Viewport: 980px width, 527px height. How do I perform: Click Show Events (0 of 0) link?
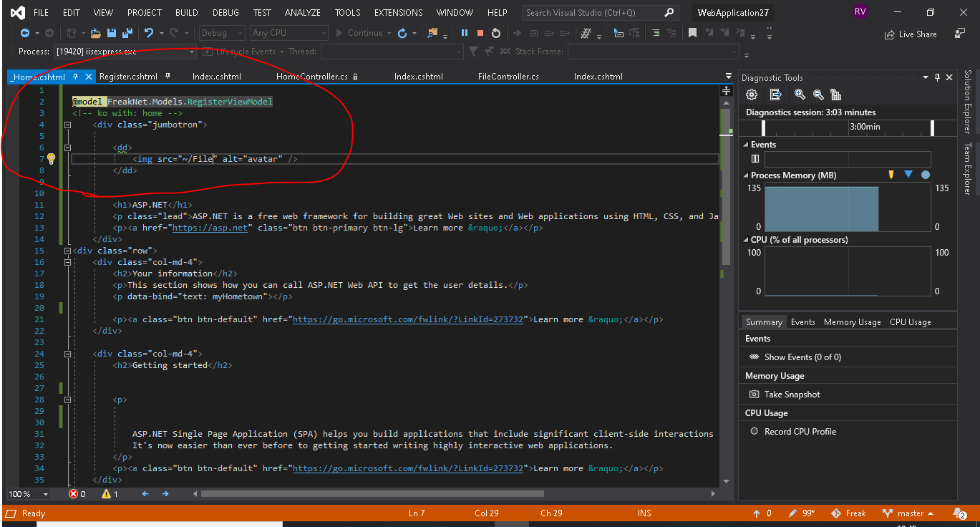click(x=802, y=357)
